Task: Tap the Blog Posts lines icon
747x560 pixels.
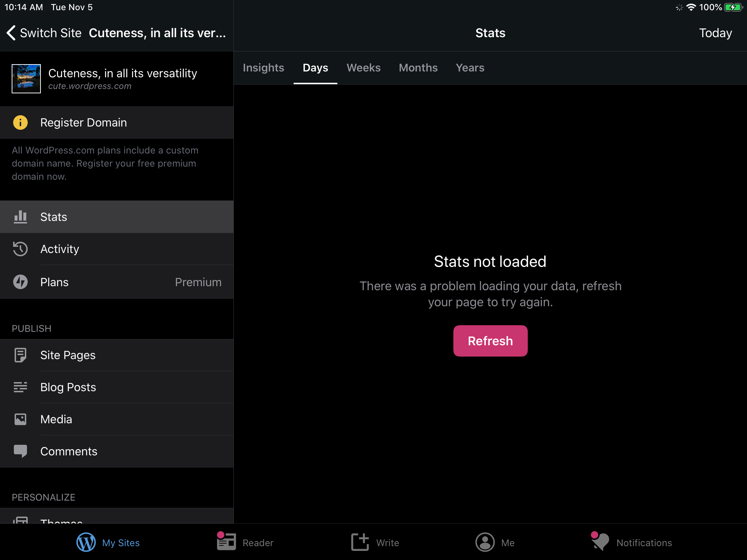Action: click(x=20, y=387)
